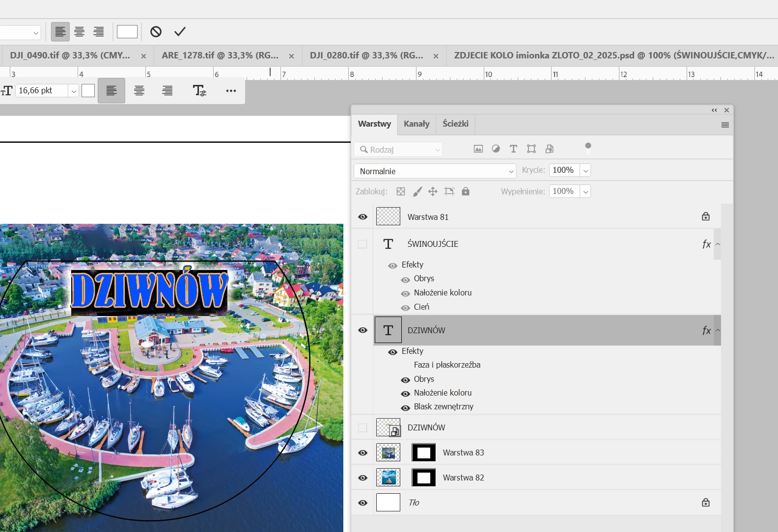Lock image pixels brush icon
Viewport: 778px width, 532px height.
coord(417,191)
